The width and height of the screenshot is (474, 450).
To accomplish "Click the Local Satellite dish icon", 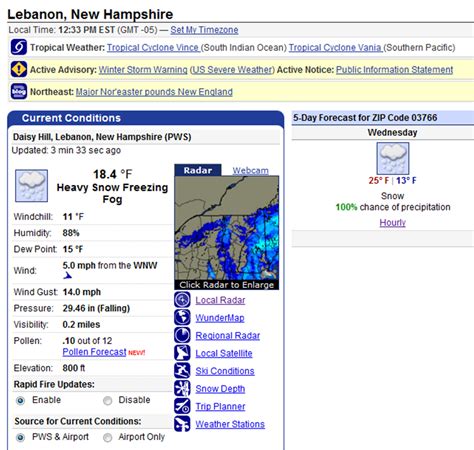I will coord(182,353).
